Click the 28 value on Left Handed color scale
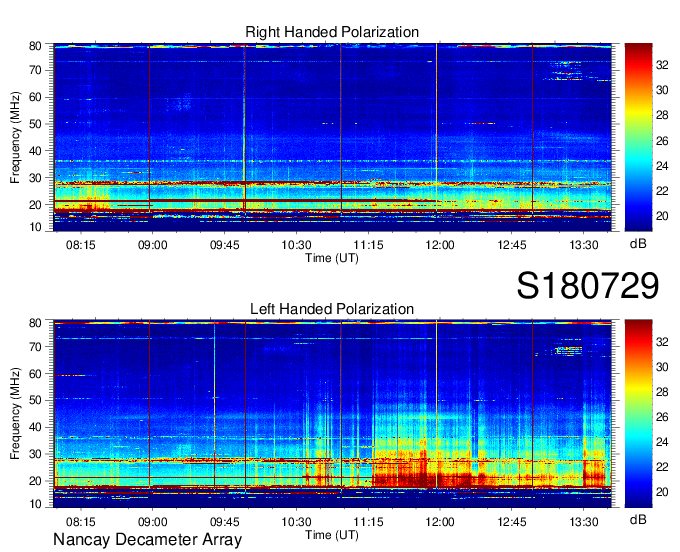Screen dimensions: 680x552 pyautogui.click(x=662, y=392)
